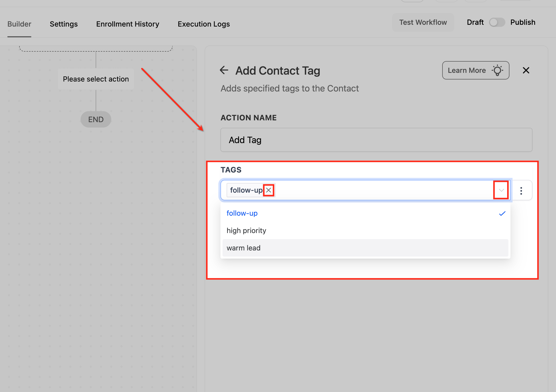Click the Action Name input field
The width and height of the screenshot is (556, 392).
376,140
